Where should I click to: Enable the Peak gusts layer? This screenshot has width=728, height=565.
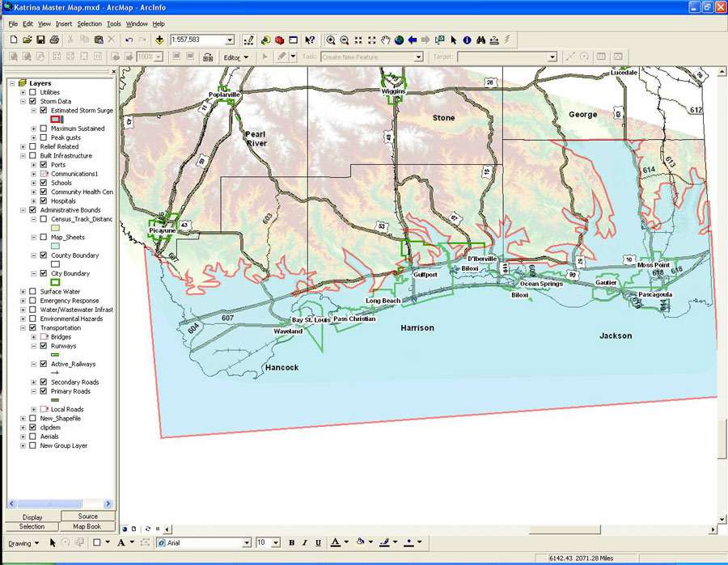44,137
